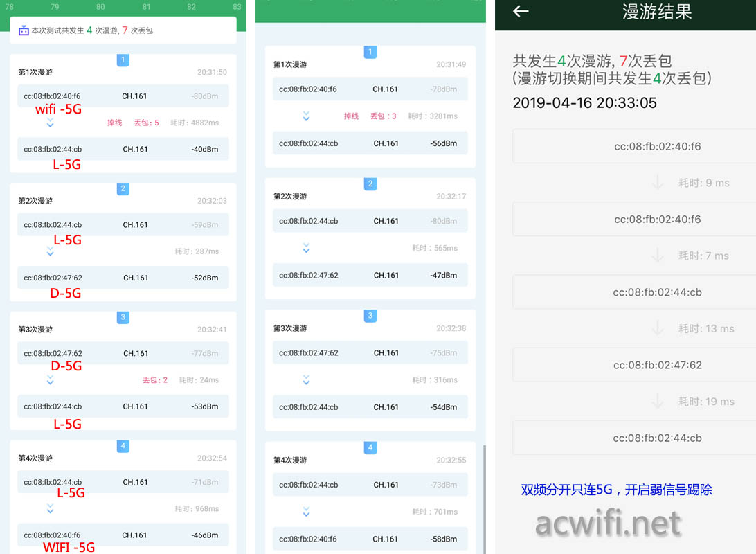Click the 掉线 label beside 丢包: 5
The width and height of the screenshot is (756, 554).
tap(115, 123)
